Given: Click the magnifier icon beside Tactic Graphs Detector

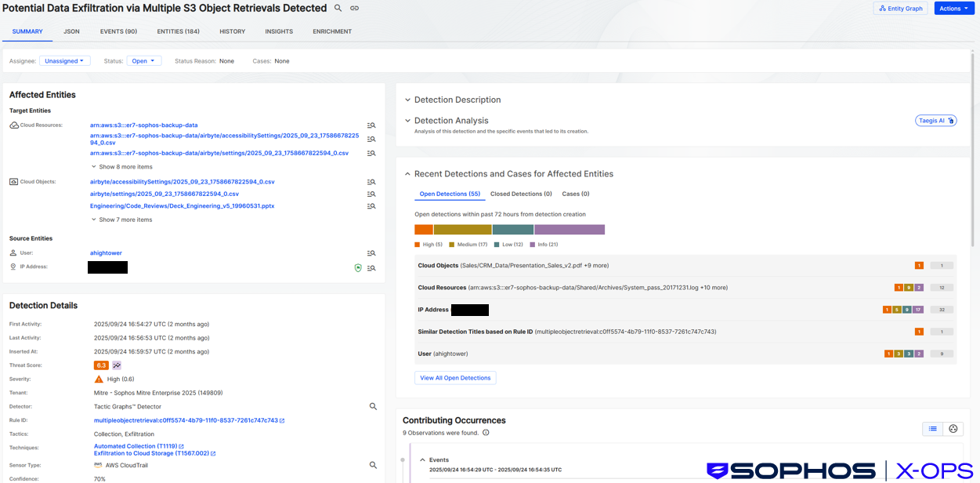Looking at the screenshot, I should coord(373,406).
